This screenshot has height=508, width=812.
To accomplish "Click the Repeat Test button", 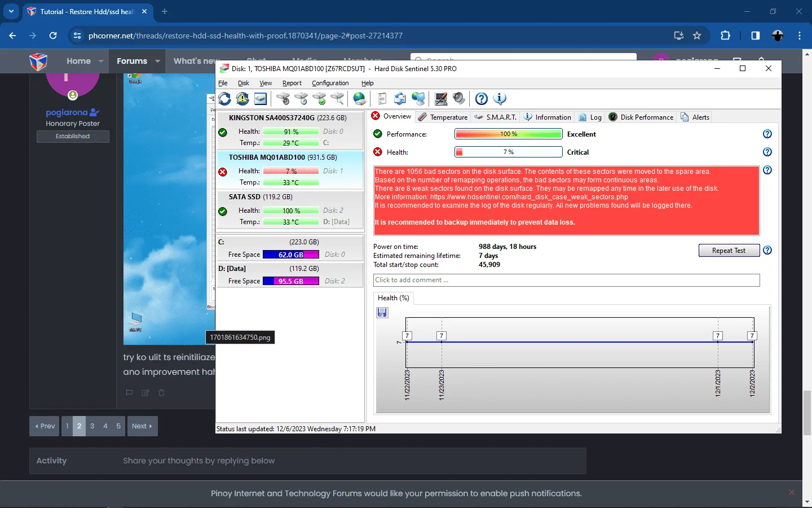I will coord(729,251).
